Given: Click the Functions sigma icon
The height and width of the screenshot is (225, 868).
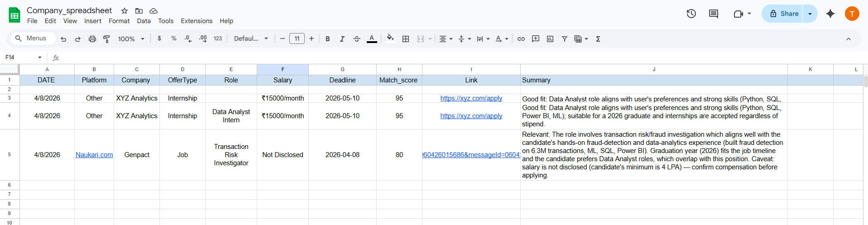Looking at the screenshot, I should coord(598,39).
